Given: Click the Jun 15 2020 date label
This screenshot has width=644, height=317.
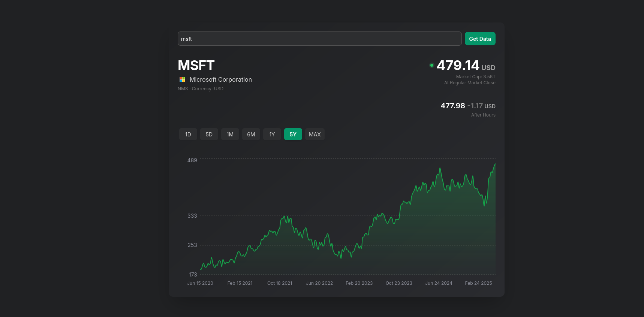Looking at the screenshot, I should click(200, 283).
